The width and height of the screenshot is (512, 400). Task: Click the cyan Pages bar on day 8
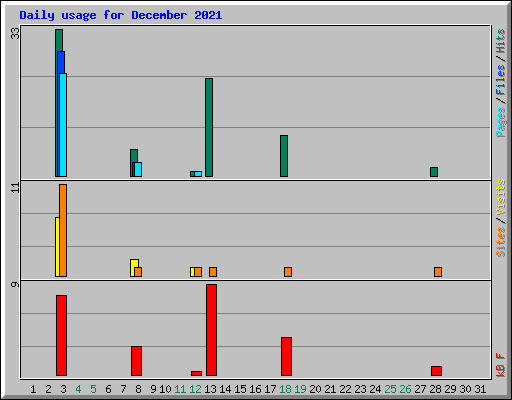(138, 169)
